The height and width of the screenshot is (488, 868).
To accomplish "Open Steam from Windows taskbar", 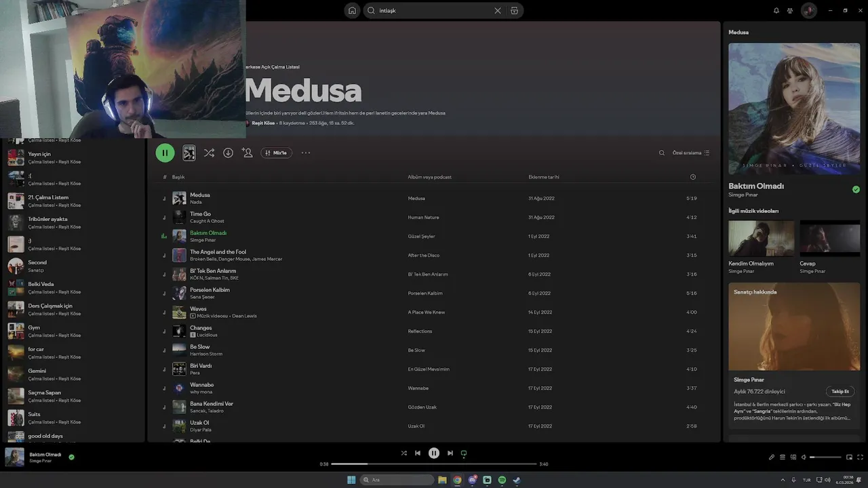I will click(517, 480).
